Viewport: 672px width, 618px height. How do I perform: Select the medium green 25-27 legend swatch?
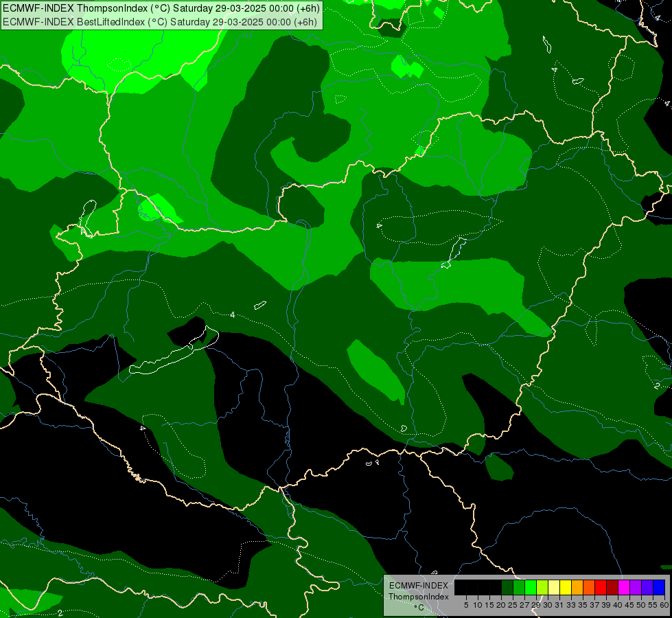(x=519, y=587)
